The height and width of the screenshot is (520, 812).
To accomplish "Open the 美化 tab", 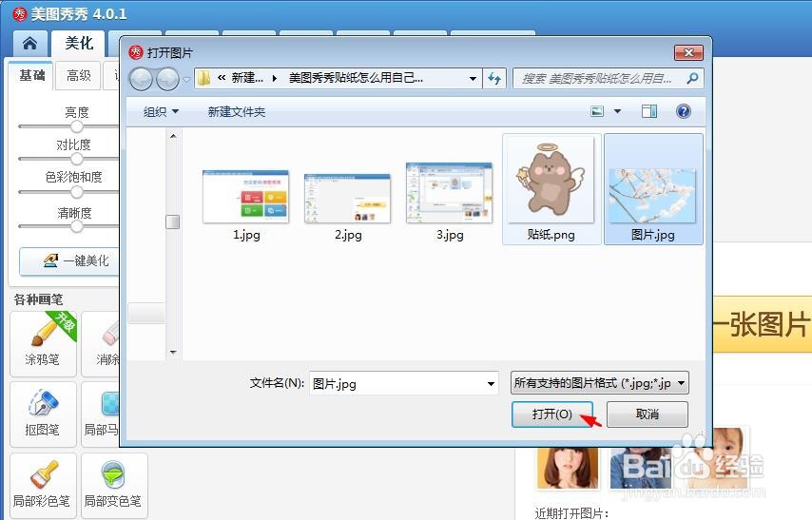I will click(79, 43).
